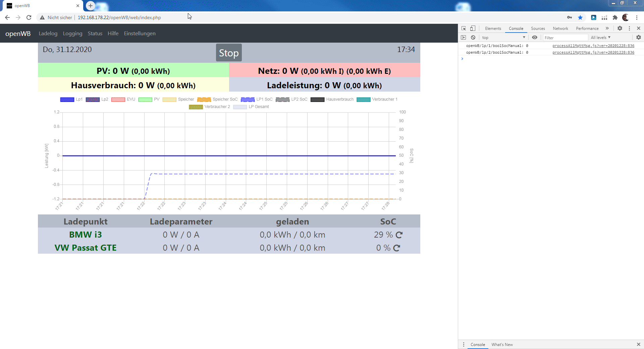The height and width of the screenshot is (349, 644).
Task: Expand more DevTools tabs chevron
Action: 607,29
